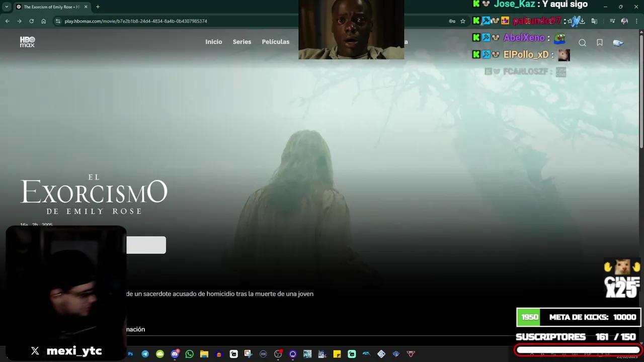
Task: Open Discord from the taskbar
Action: click(x=175, y=354)
